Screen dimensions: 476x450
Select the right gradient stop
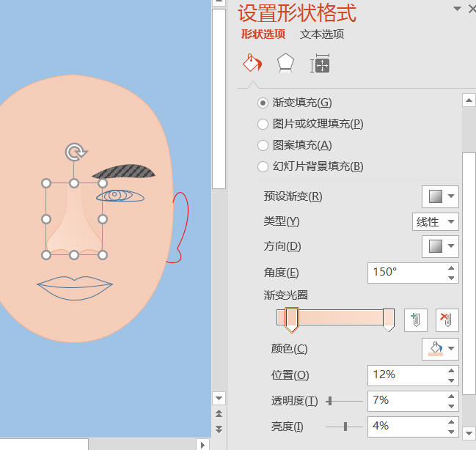point(389,320)
